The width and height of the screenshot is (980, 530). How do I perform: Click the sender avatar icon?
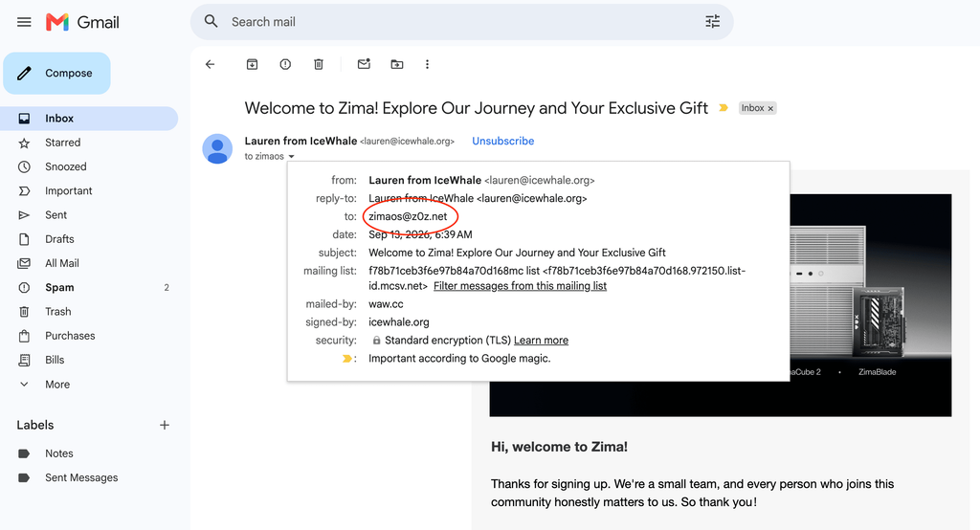point(217,148)
